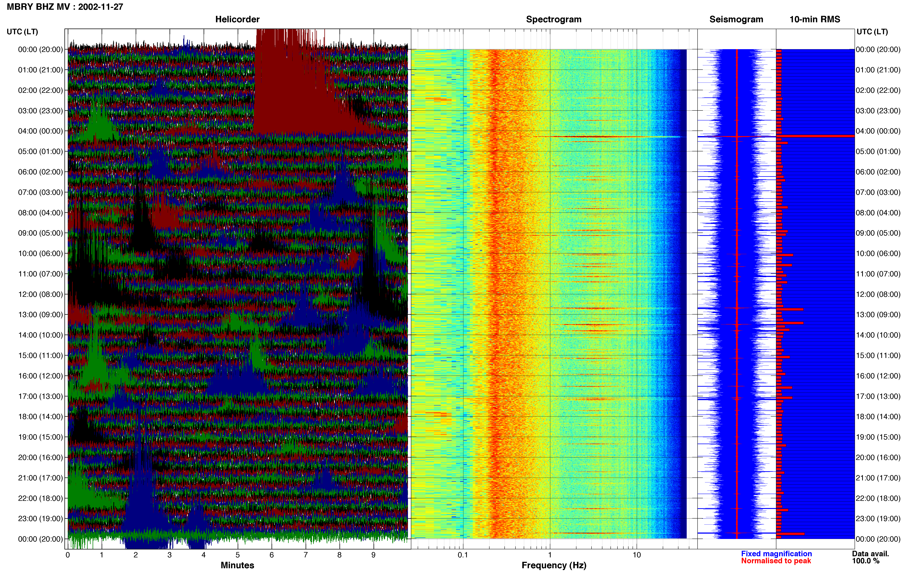This screenshot has width=924, height=578.
Task: Click the 0 tick on the Minutes axis
Action: pos(68,555)
